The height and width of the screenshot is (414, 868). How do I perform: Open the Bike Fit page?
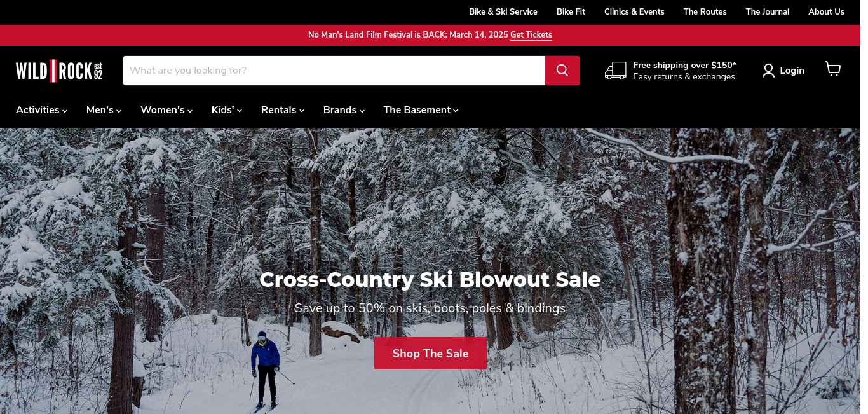click(x=571, y=12)
